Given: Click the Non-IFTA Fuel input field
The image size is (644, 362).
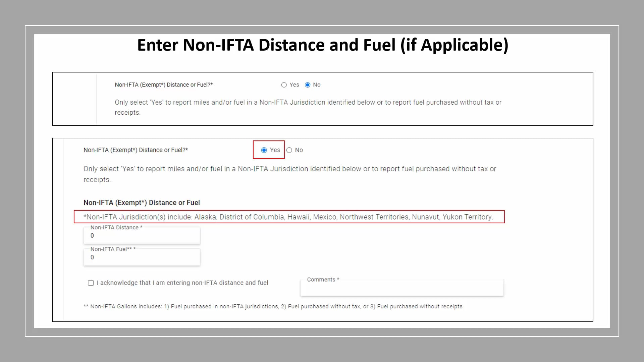Looking at the screenshot, I should point(142,257).
